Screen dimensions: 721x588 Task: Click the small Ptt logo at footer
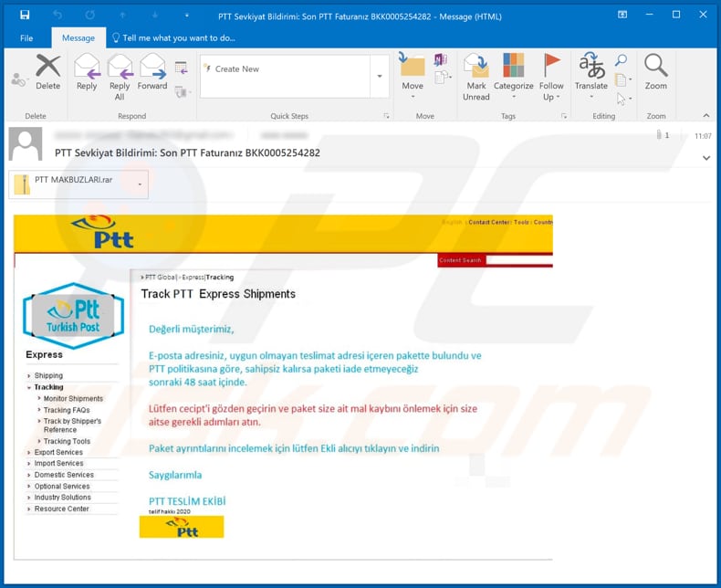click(x=182, y=527)
